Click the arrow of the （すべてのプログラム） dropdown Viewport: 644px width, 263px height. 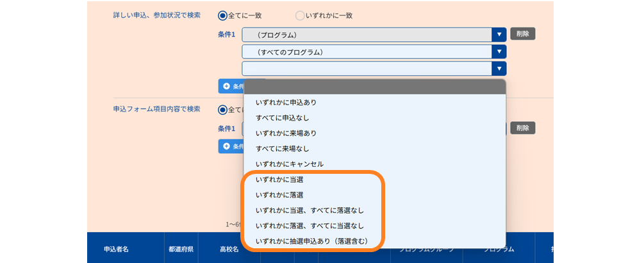(x=499, y=52)
